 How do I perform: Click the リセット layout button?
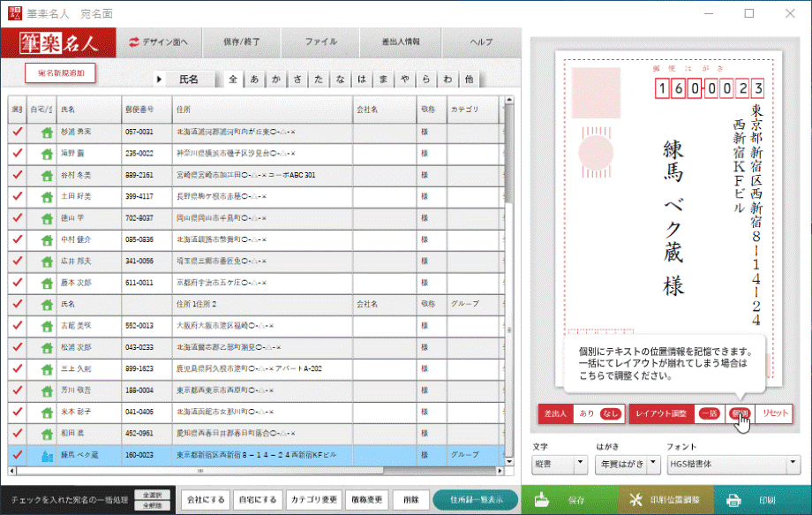coord(775,413)
